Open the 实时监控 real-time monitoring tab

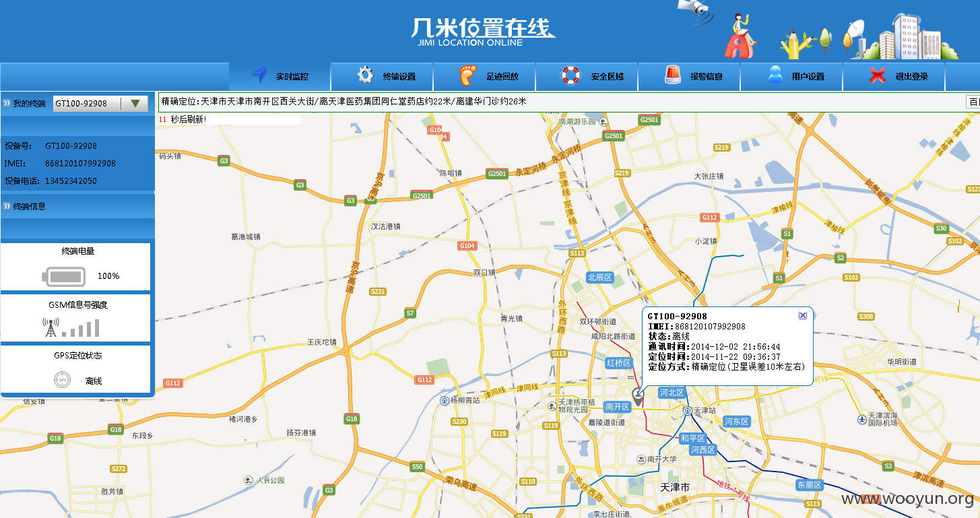280,76
